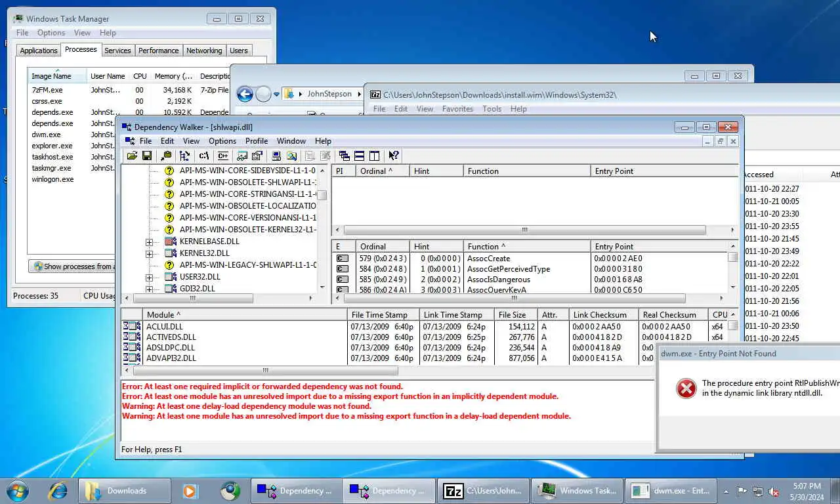The height and width of the screenshot is (504, 840).
Task: Click the View Module in External Viewer icon
Action: coord(242,156)
